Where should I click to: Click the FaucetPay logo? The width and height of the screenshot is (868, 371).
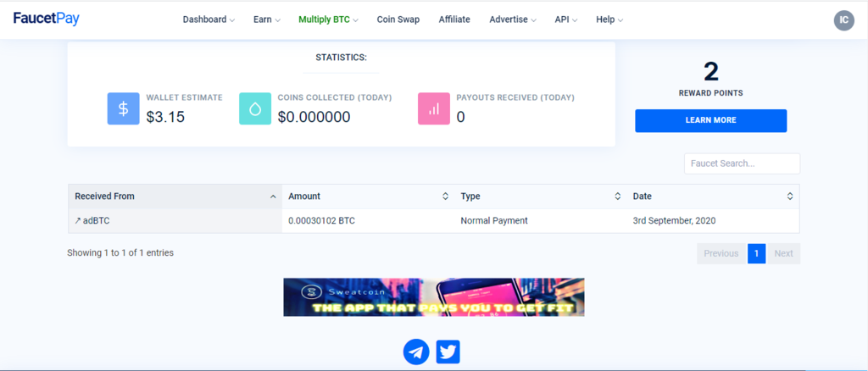pos(47,19)
